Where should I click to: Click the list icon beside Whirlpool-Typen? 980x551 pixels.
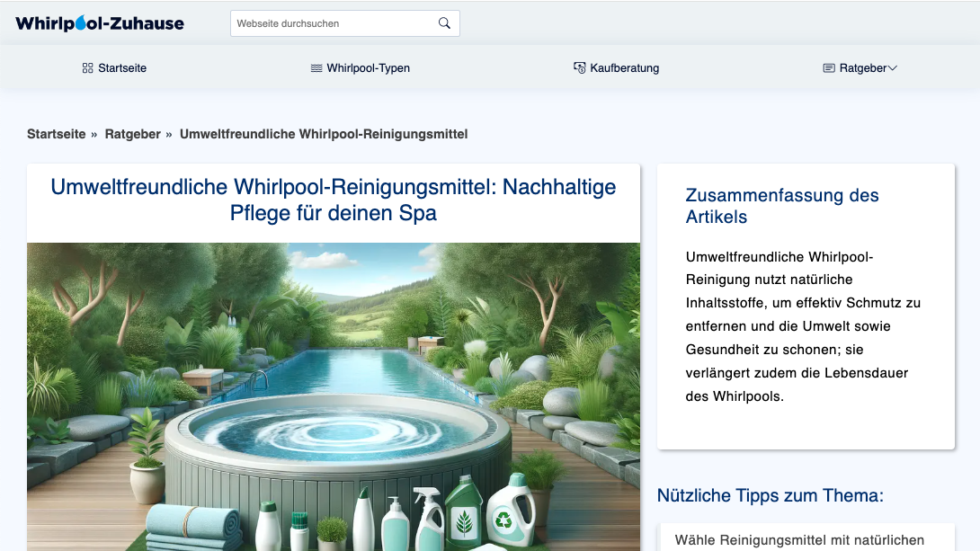(315, 67)
